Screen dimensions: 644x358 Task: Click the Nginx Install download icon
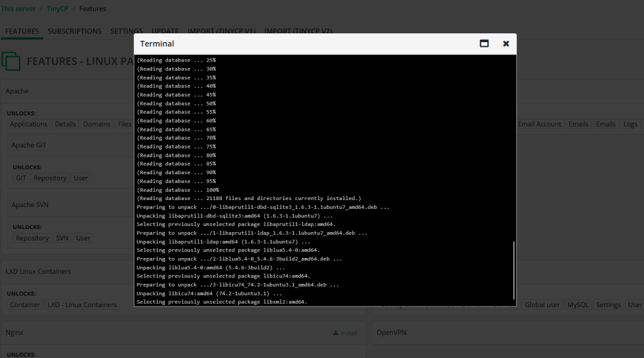(x=336, y=333)
